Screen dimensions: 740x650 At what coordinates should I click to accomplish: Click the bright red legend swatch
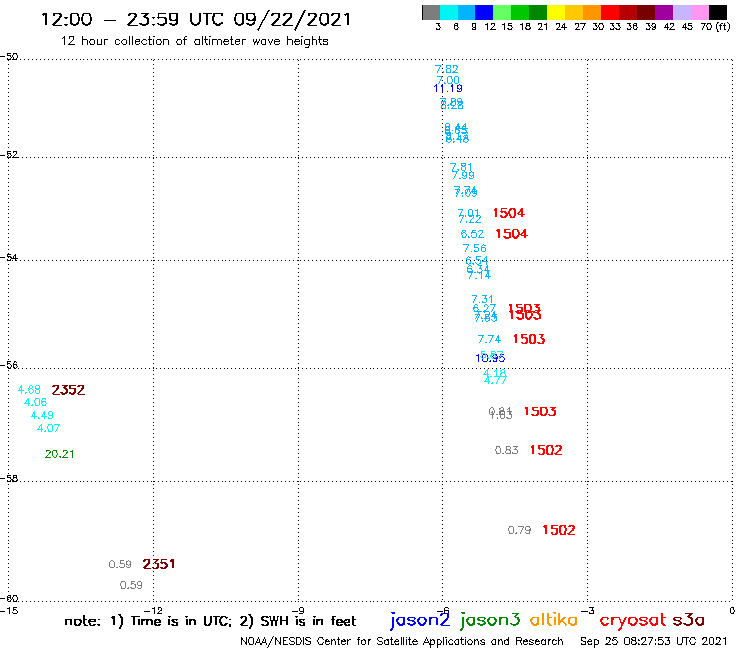610,12
